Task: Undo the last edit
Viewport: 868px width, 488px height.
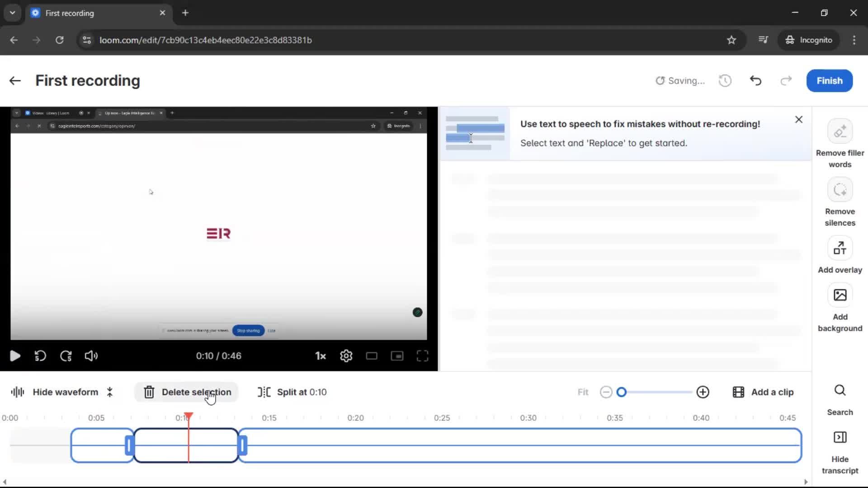Action: click(755, 80)
